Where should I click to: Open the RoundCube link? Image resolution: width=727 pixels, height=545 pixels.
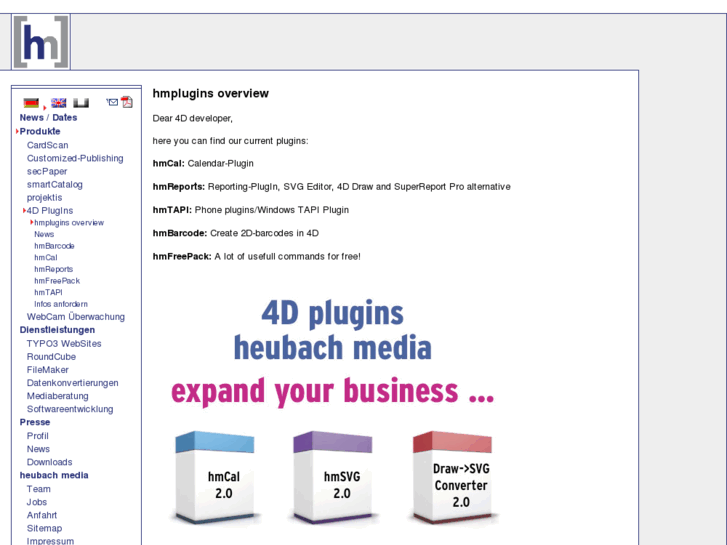51,357
